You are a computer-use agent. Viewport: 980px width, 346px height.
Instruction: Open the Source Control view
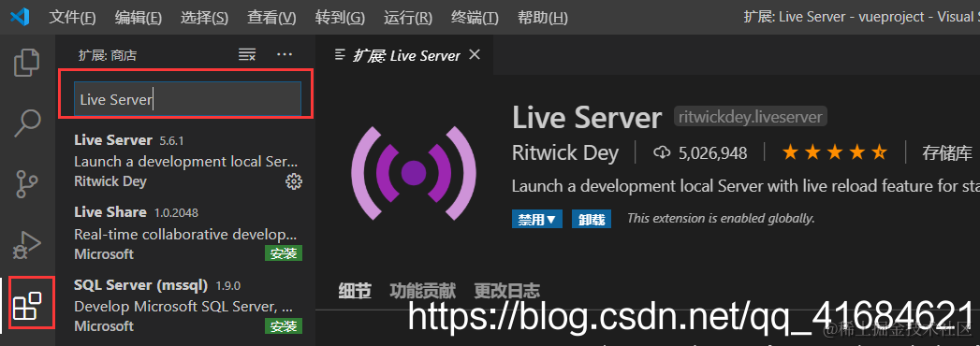[x=27, y=183]
